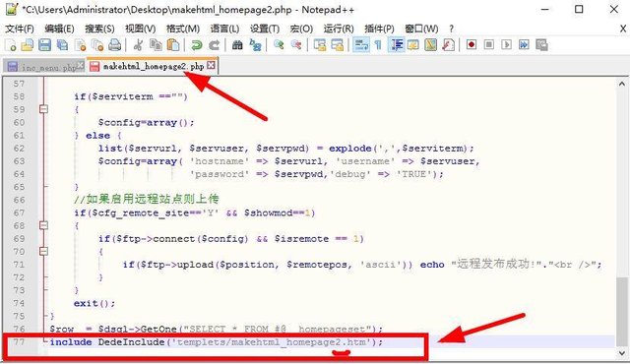Collapse the code fold at line 68
This screenshot has height=364, width=630.
(x=43, y=225)
